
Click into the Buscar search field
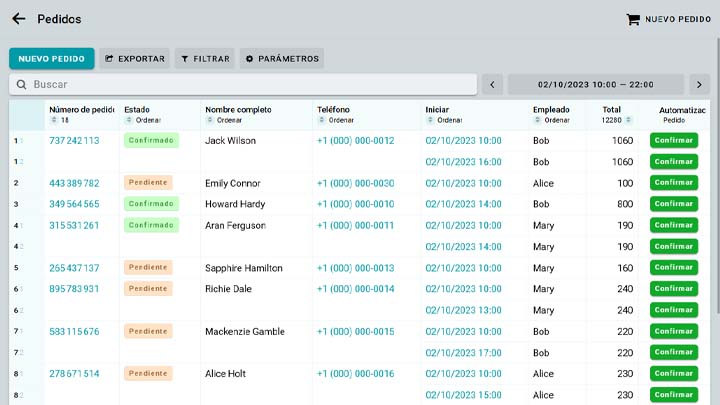[x=250, y=85]
